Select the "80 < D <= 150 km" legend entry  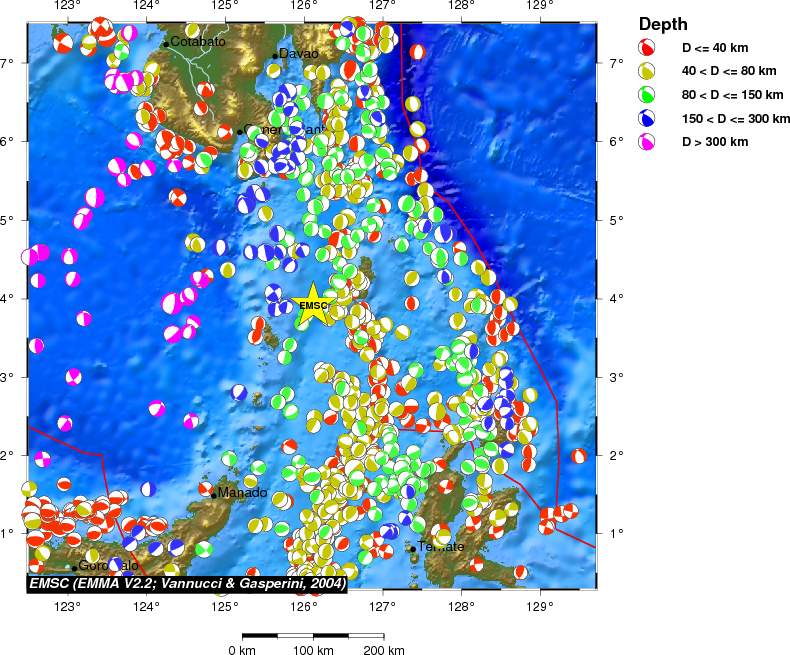(x=732, y=95)
